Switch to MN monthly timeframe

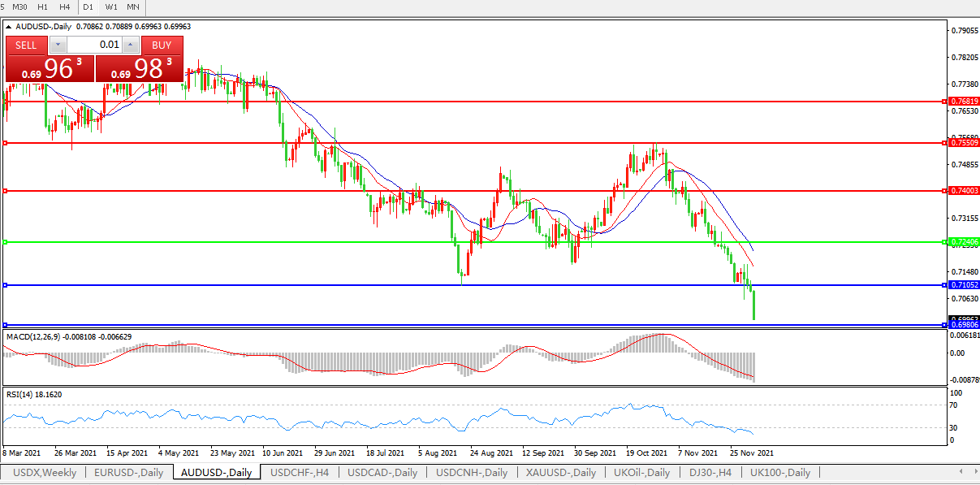click(132, 6)
